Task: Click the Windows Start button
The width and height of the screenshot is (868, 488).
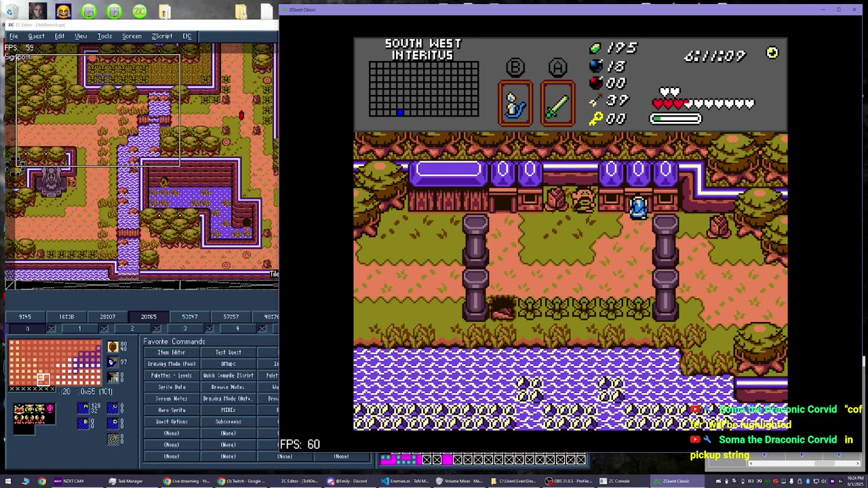Action: pyautogui.click(x=8, y=481)
